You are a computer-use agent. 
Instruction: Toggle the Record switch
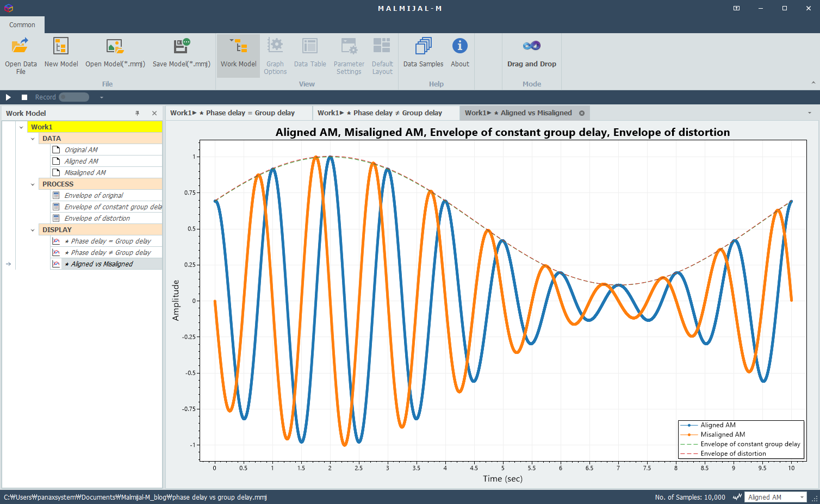(74, 97)
